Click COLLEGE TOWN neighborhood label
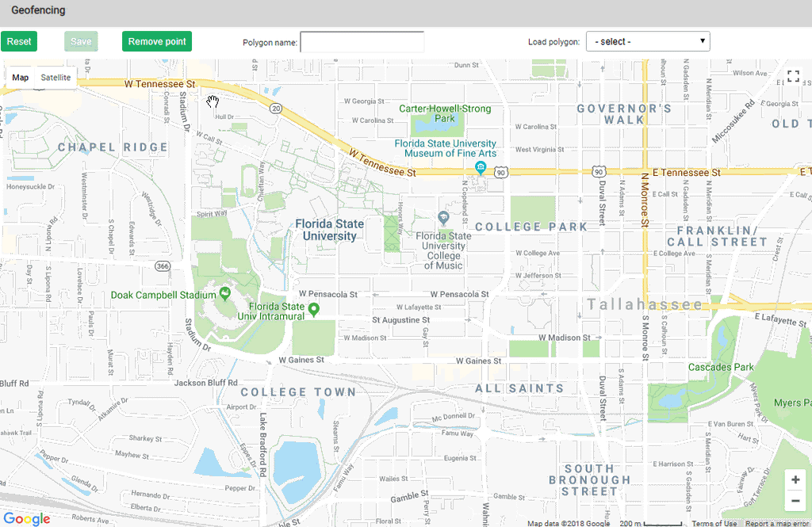 298,392
